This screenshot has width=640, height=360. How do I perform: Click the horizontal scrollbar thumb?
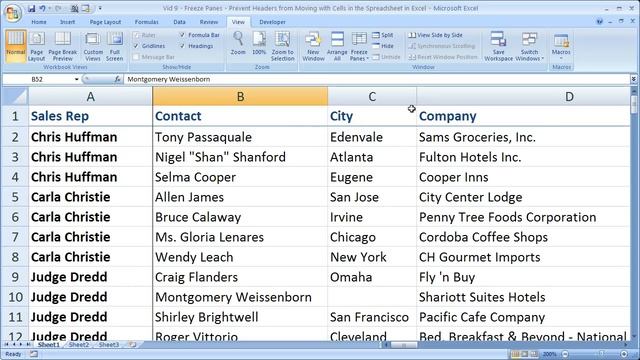tap(404, 345)
